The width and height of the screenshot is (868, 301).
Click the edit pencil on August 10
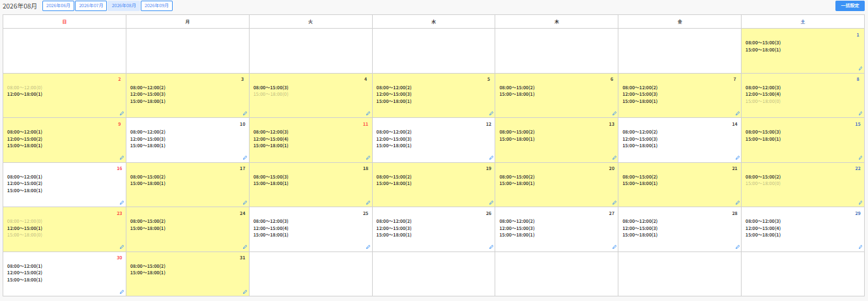(245, 157)
